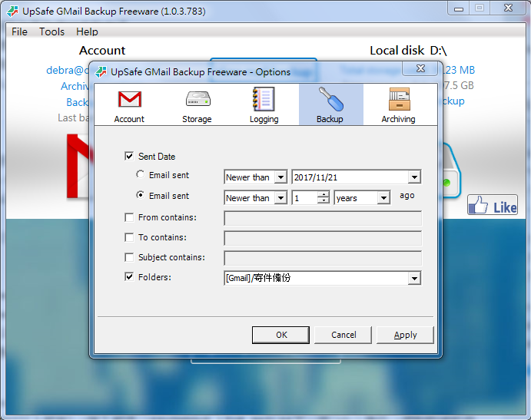Click Cancel in the Options dialog
531x420 pixels.
click(343, 335)
